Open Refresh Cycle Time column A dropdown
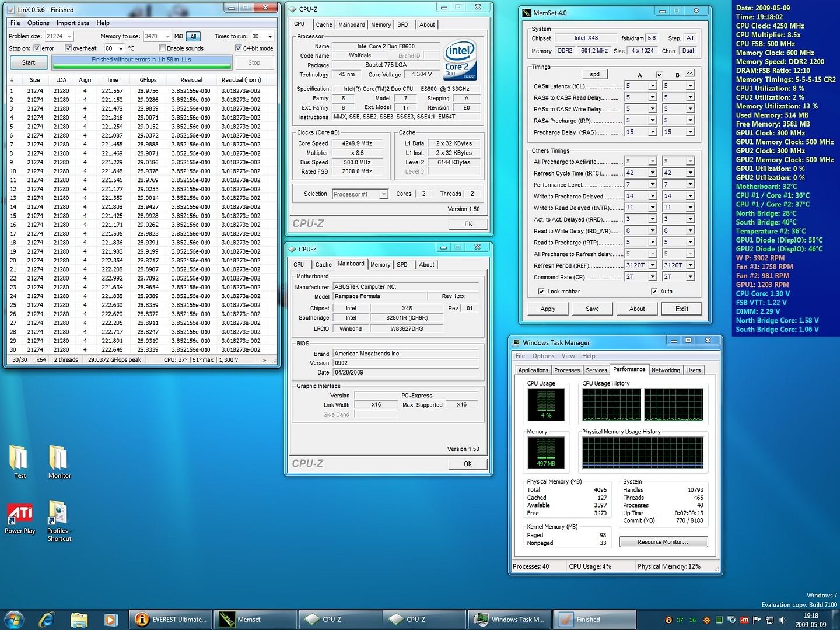Image resolution: width=840 pixels, height=630 pixels. coord(653,173)
